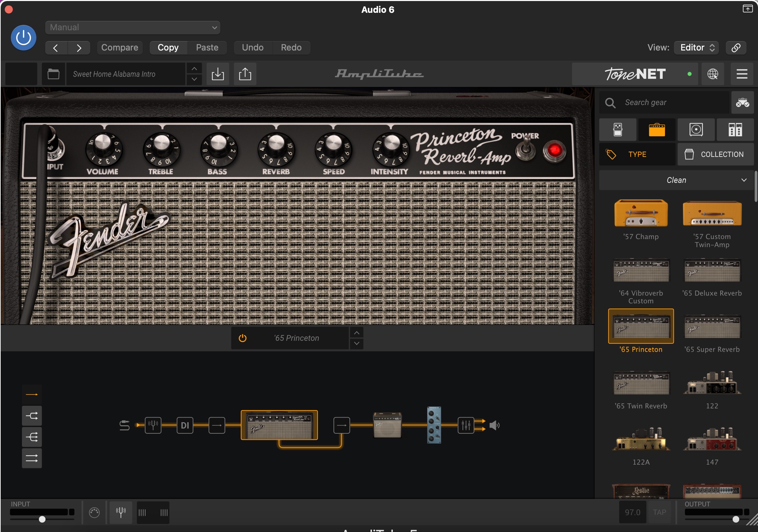Click the empty stomp slot before amp
Screen dimensions: 758x532
click(217, 425)
